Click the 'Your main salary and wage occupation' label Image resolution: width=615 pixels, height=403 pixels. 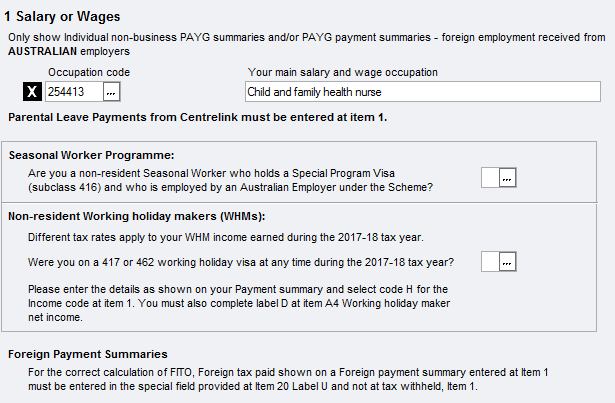coord(342,72)
